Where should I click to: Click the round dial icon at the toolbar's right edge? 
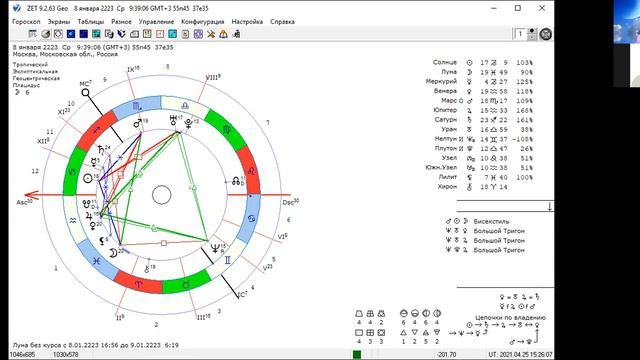point(546,34)
